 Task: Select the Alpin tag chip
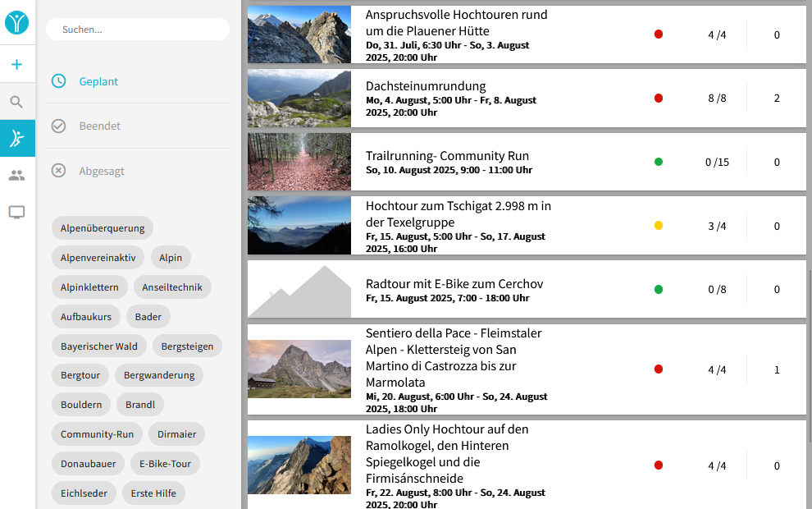click(171, 258)
